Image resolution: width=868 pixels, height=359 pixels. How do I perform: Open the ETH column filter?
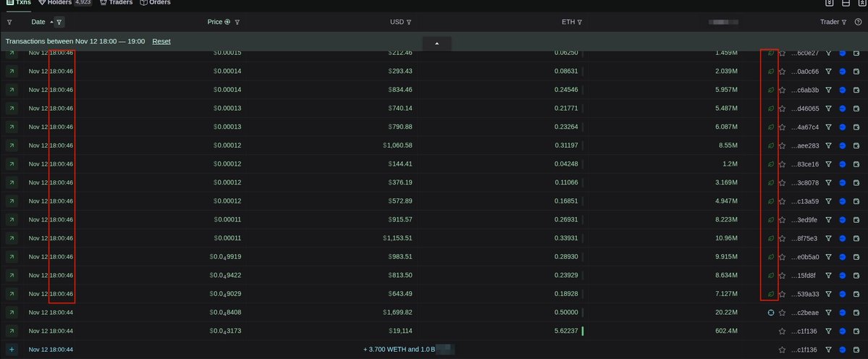(580, 22)
